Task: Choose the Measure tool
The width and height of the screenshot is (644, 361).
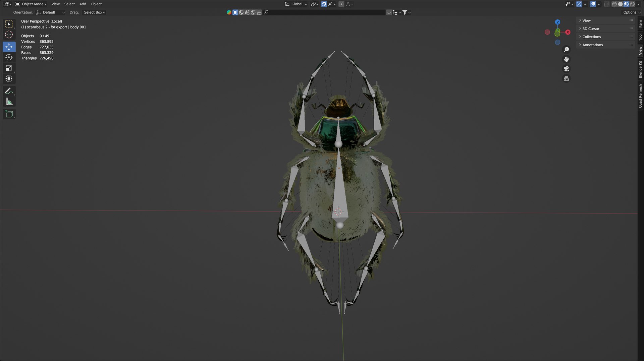Action: pyautogui.click(x=9, y=102)
